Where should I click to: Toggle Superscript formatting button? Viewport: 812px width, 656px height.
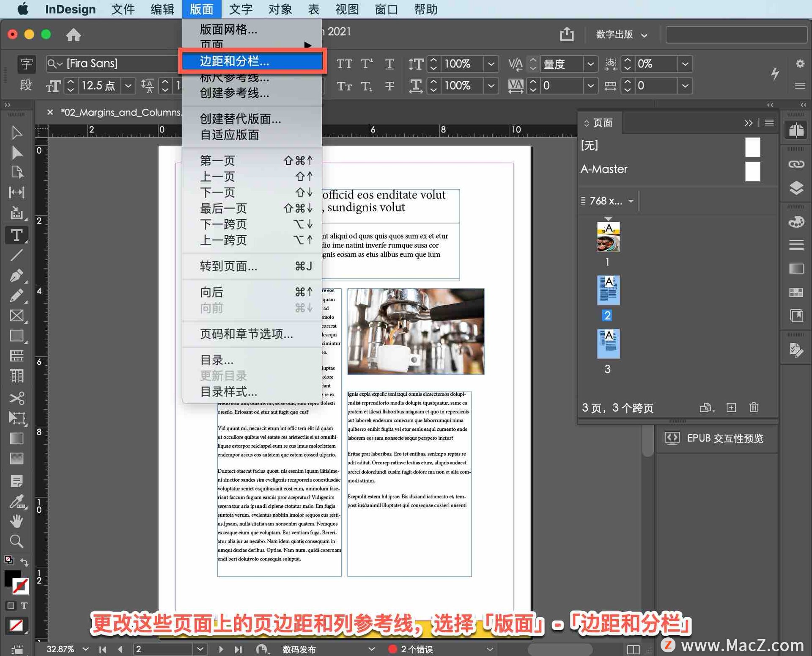tap(367, 64)
